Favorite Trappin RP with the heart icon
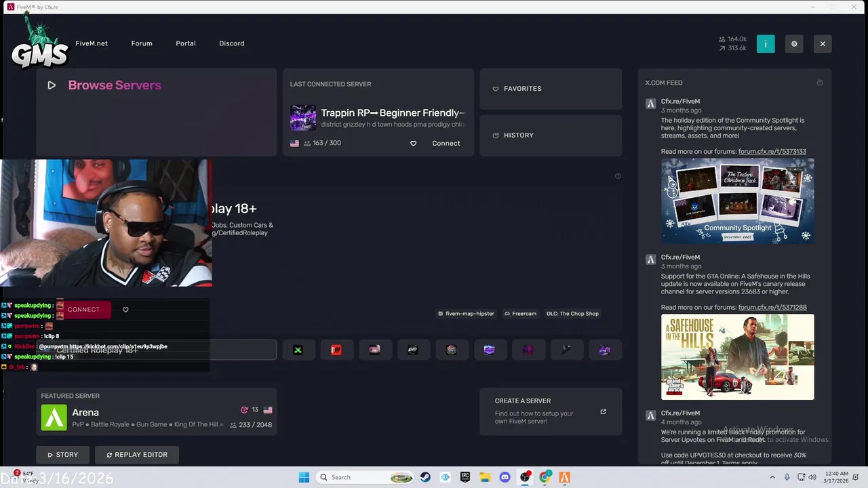The height and width of the screenshot is (488, 868). (413, 144)
